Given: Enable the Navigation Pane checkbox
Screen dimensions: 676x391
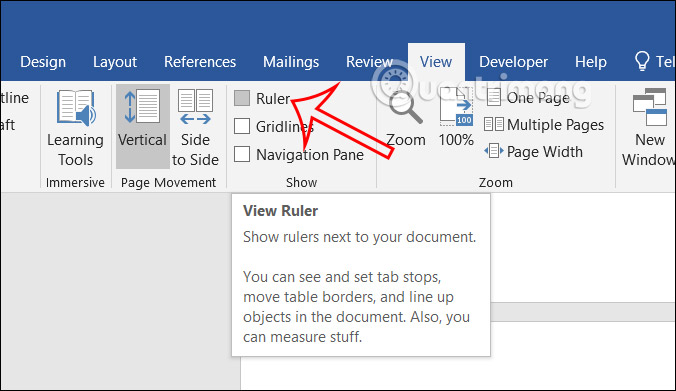Looking at the screenshot, I should [242, 154].
